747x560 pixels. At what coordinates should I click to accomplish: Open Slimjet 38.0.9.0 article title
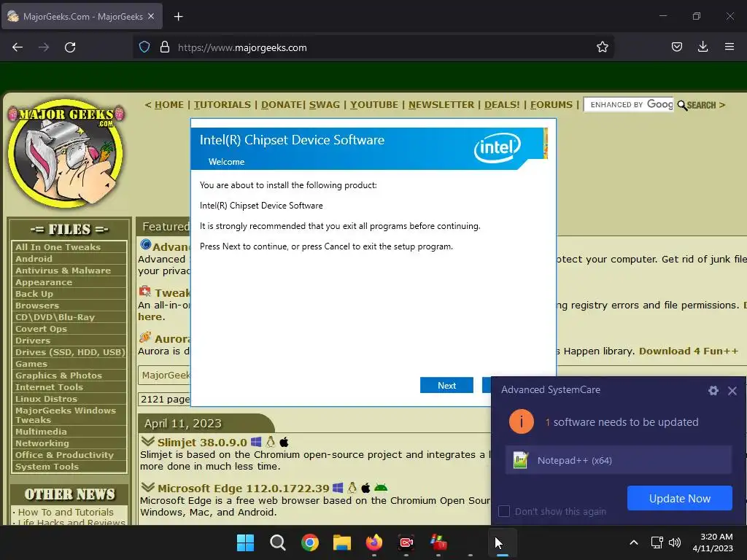202,443
